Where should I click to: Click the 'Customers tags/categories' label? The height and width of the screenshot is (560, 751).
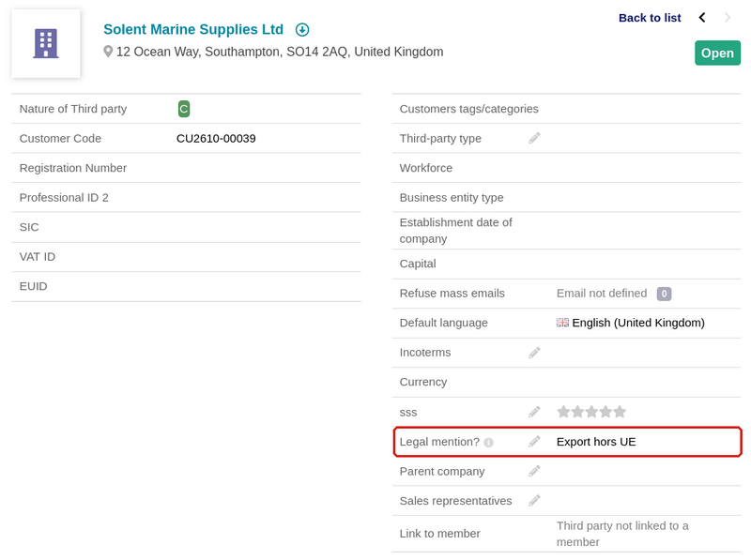point(468,109)
